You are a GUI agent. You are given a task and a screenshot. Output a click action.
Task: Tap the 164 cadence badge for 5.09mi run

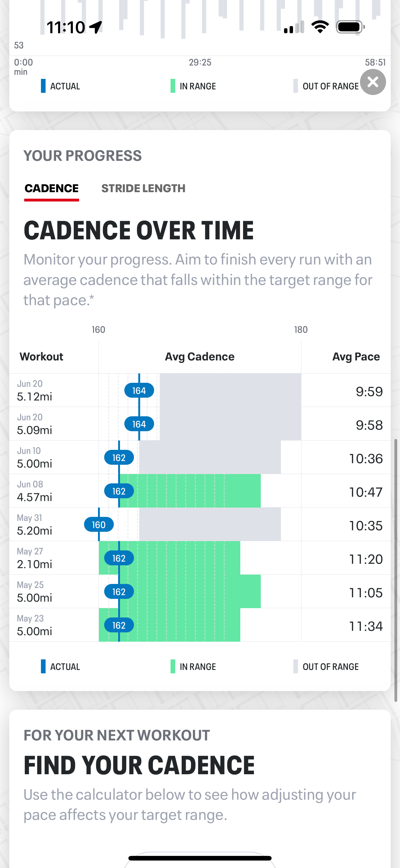click(x=139, y=424)
